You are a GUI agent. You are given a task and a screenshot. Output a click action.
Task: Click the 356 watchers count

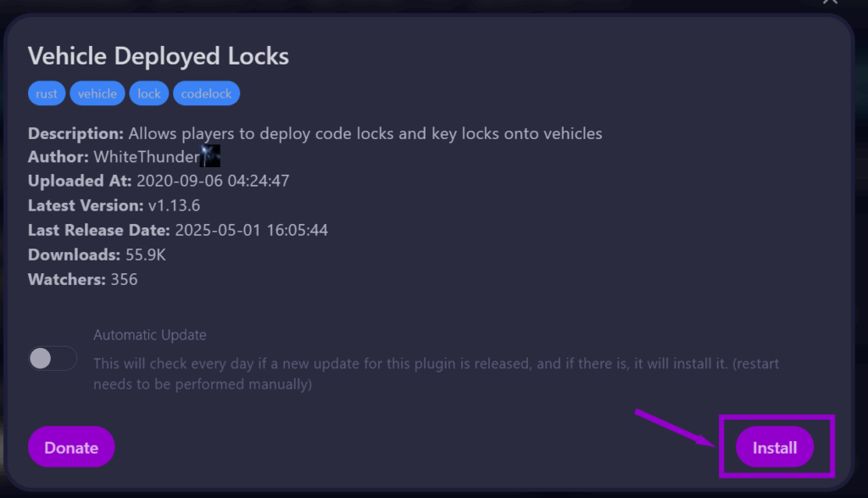click(124, 279)
